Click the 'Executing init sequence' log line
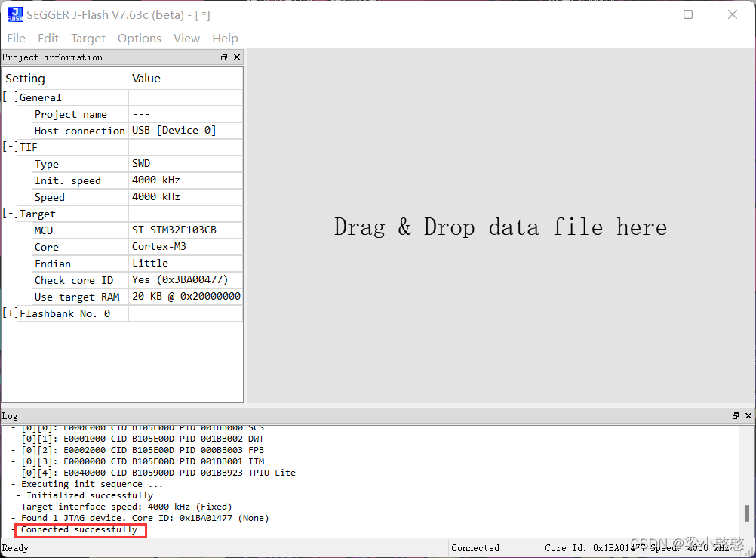This screenshot has width=756, height=558. point(92,484)
